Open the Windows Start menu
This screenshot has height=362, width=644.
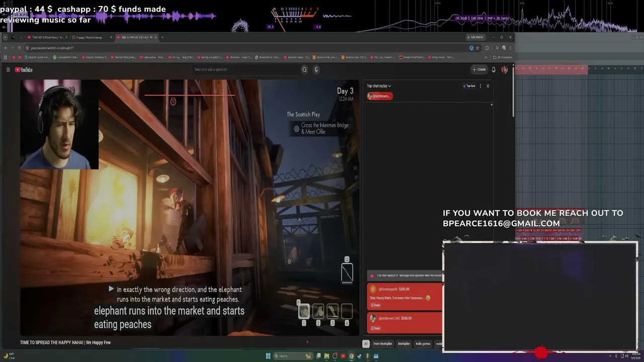268,356
